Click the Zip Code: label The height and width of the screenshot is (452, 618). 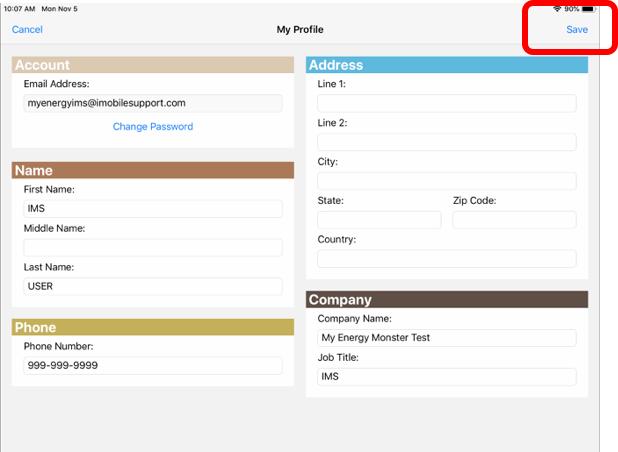[x=475, y=201]
